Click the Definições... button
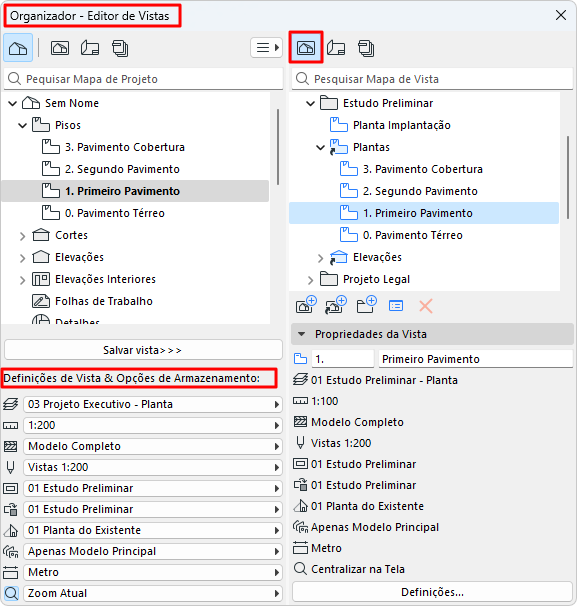 [x=432, y=592]
